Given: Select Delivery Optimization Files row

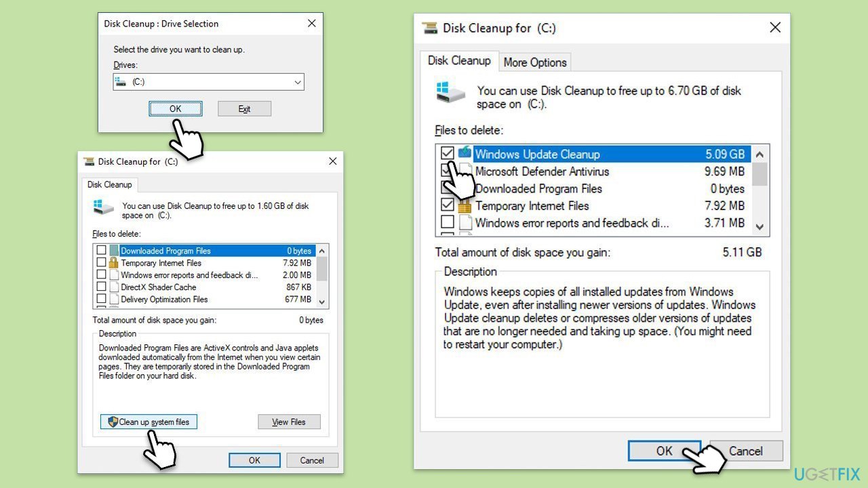Looking at the screenshot, I should [205, 300].
